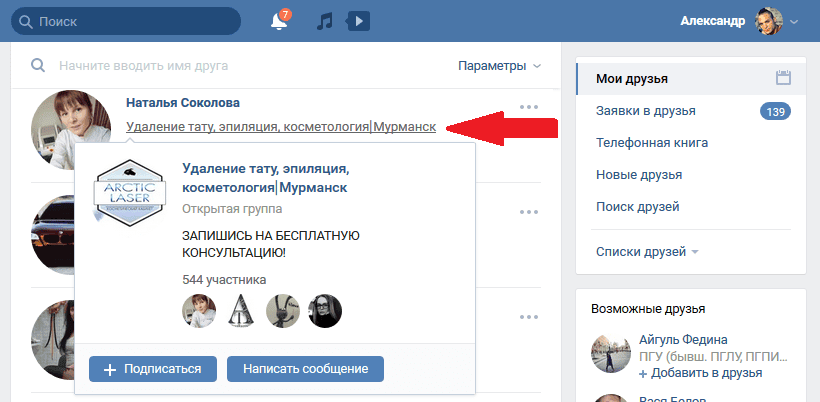Viewport: 820px width, 402px height.
Task: Click the car avatar of second friend
Action: [x=52, y=234]
